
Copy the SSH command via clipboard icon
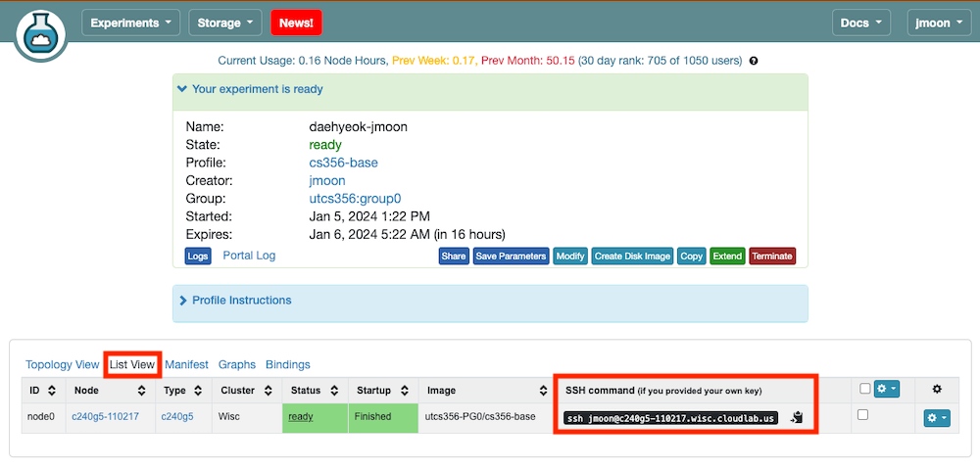tap(798, 417)
